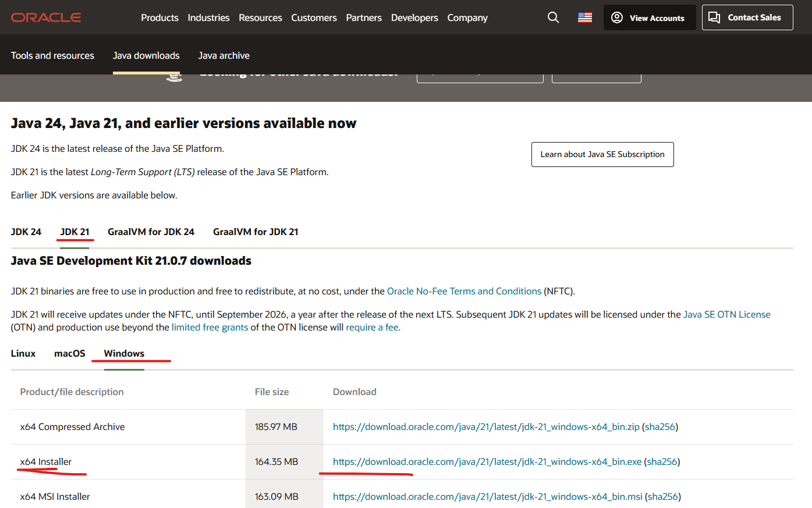
Task: Open the Developers menu
Action: point(414,17)
